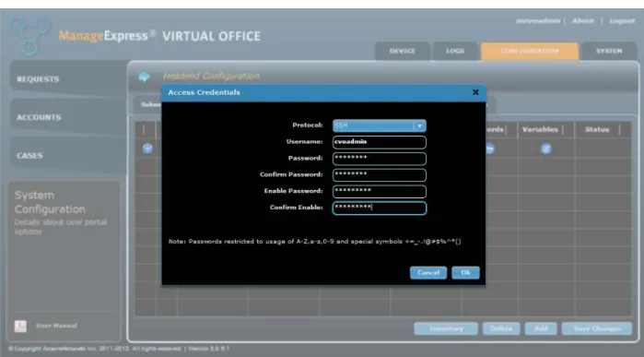
Task: Select the CONFIGURATION tab
Action: (x=530, y=51)
